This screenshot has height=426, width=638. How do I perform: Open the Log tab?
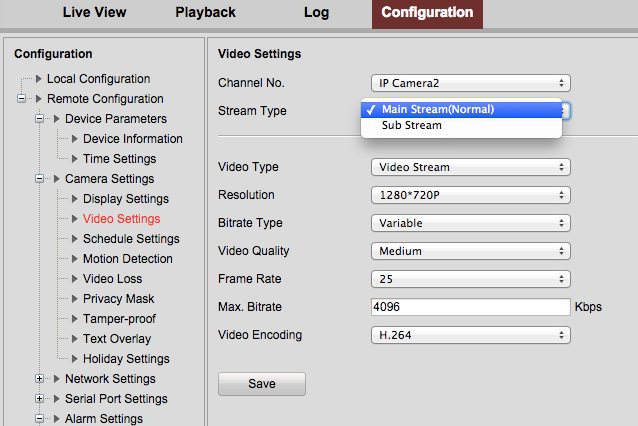tap(316, 12)
